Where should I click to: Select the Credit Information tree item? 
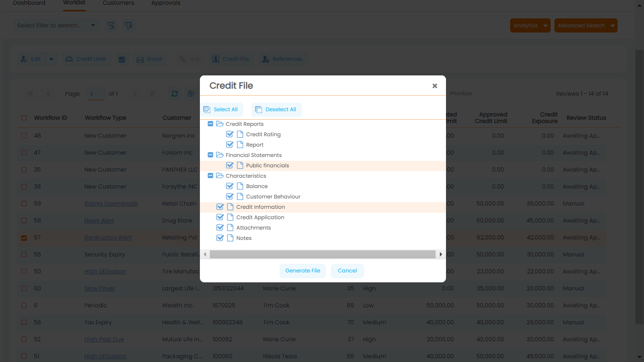pyautogui.click(x=260, y=207)
